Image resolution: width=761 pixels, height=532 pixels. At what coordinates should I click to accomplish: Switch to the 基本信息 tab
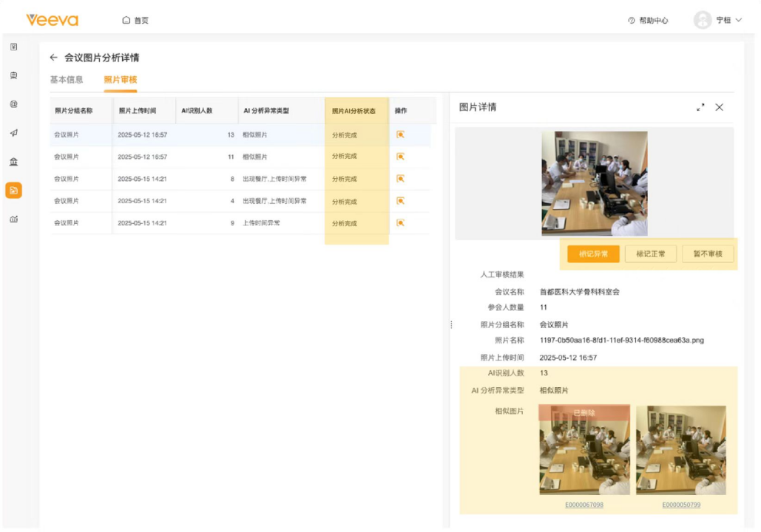coord(67,80)
